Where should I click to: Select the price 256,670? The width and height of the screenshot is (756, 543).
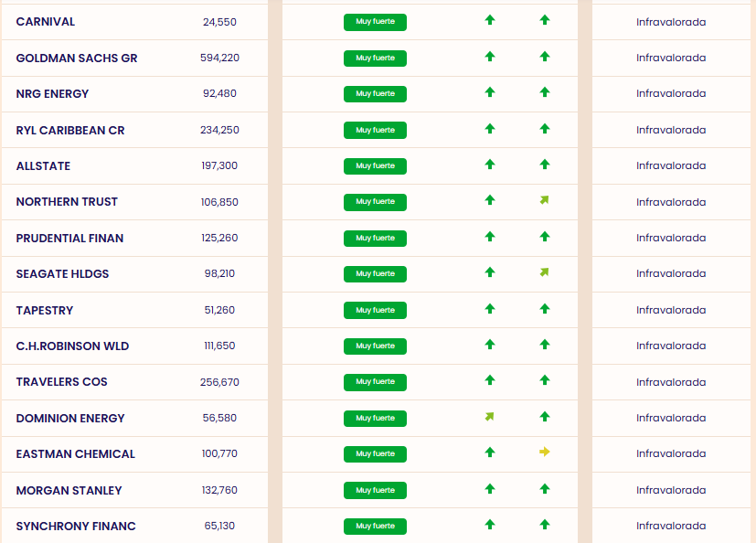tap(220, 382)
